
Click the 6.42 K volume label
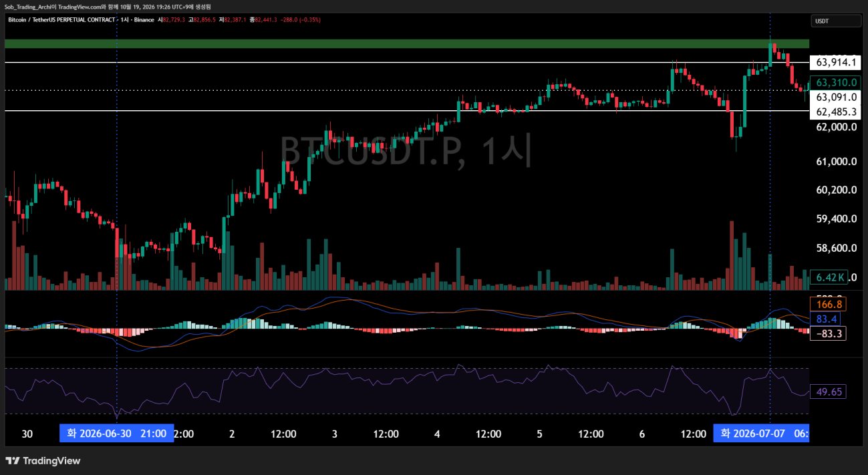click(x=829, y=277)
